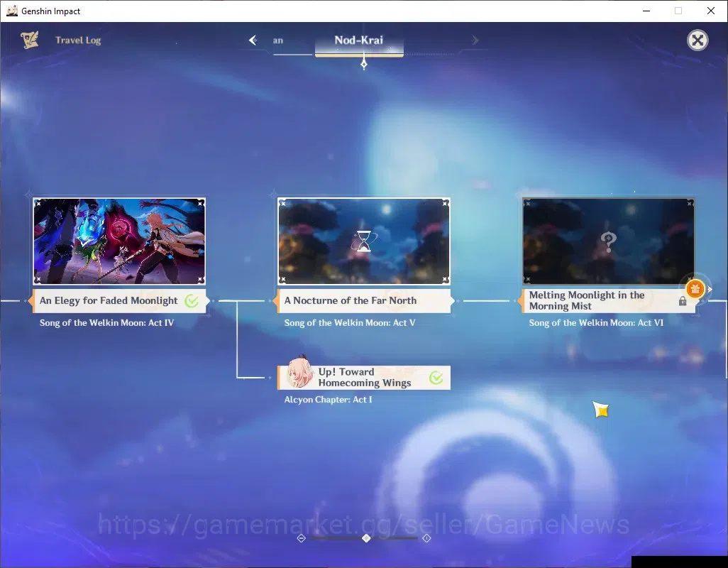728x568 pixels.
Task: Select the An Elegy for Faded Moonlight label
Action: (119, 300)
